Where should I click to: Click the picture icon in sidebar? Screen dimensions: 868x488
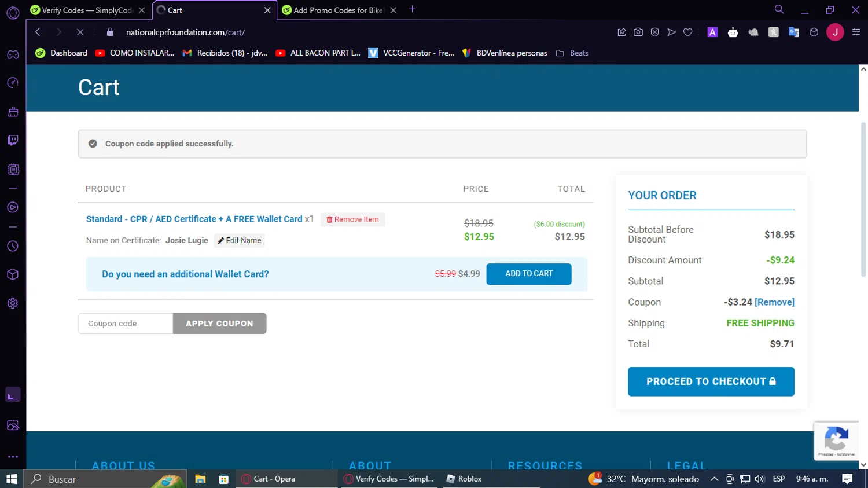tap(13, 425)
